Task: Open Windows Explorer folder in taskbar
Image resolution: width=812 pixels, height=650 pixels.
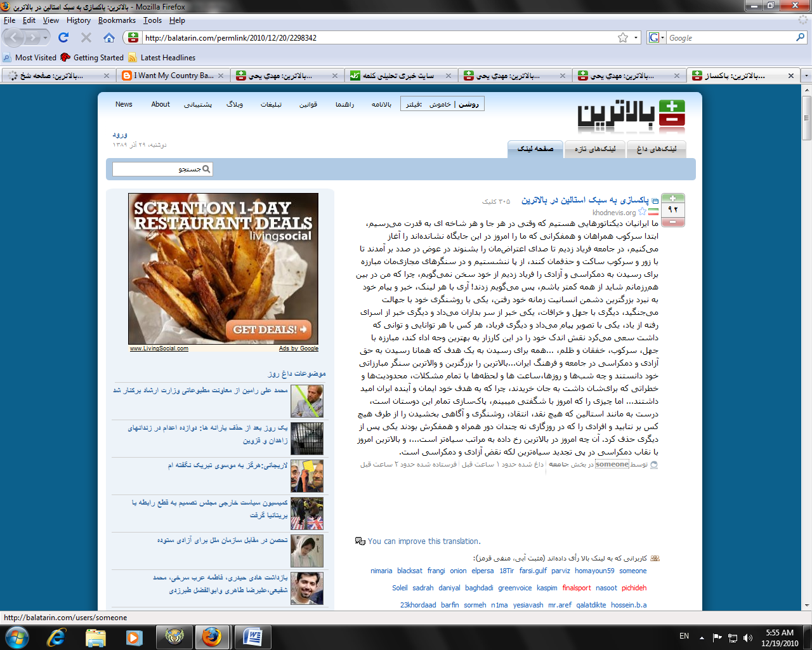Action: pyautogui.click(x=95, y=637)
